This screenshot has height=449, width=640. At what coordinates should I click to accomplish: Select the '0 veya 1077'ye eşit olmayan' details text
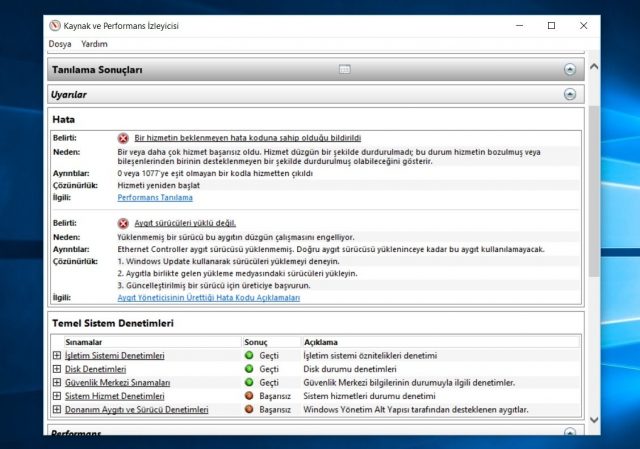pyautogui.click(x=215, y=173)
